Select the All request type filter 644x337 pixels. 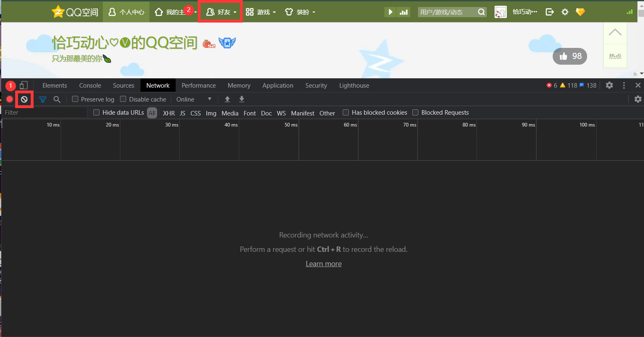click(152, 113)
